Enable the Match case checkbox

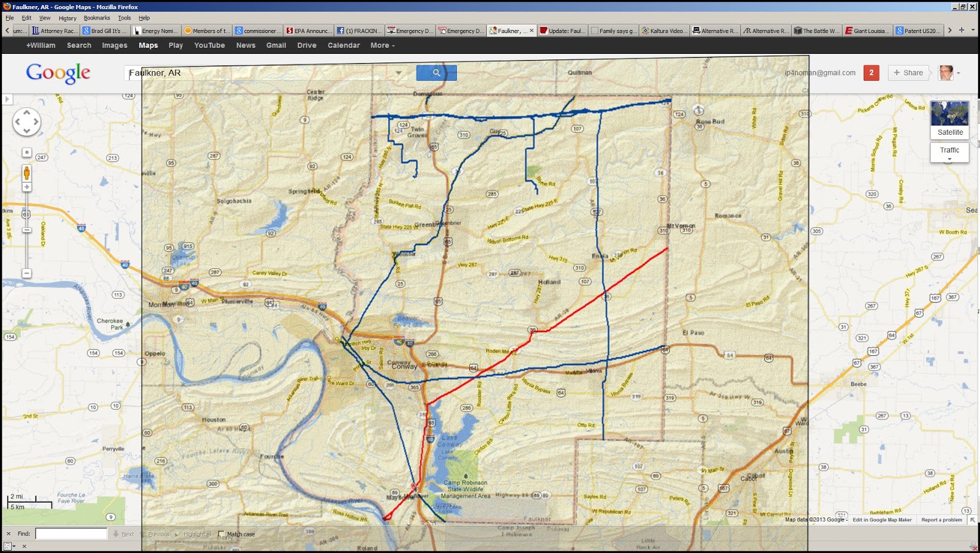click(x=222, y=534)
